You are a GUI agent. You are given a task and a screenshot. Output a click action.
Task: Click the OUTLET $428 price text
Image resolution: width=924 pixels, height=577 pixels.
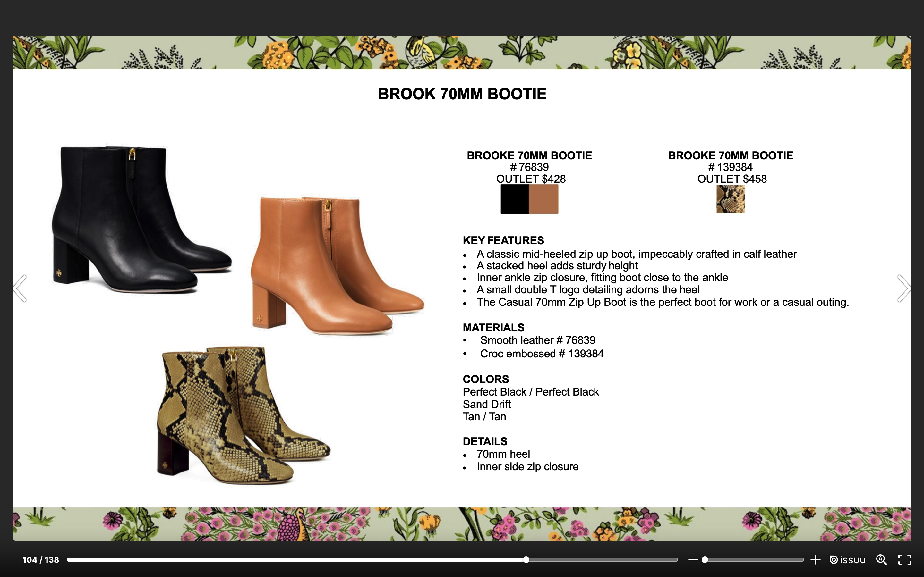point(531,179)
